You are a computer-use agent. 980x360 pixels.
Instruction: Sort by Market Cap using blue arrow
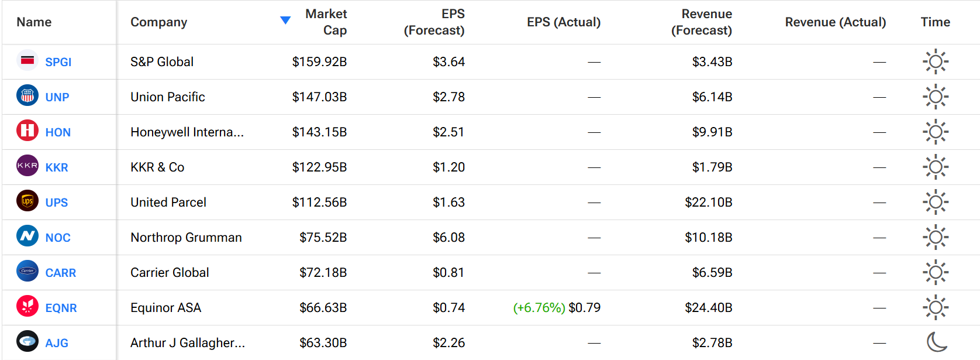[x=285, y=20]
